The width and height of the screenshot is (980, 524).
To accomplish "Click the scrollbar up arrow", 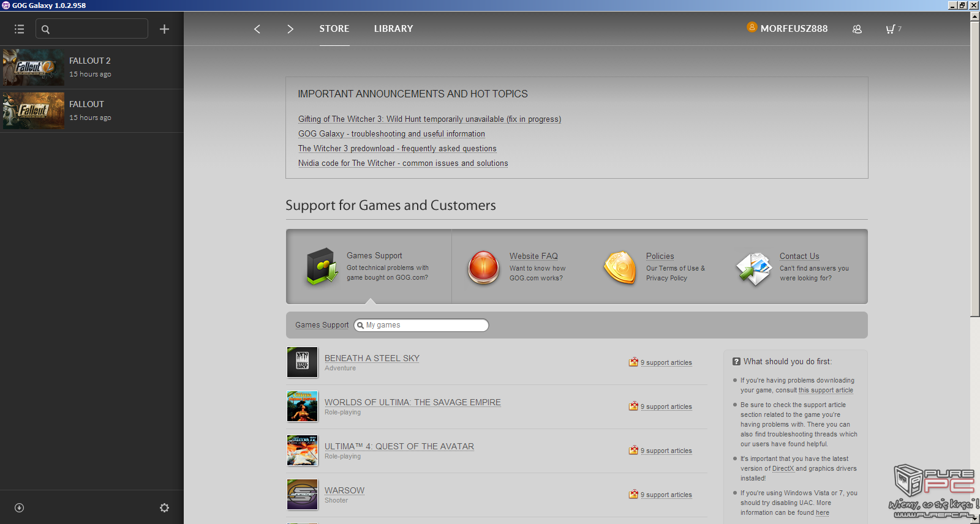I will (x=974, y=17).
